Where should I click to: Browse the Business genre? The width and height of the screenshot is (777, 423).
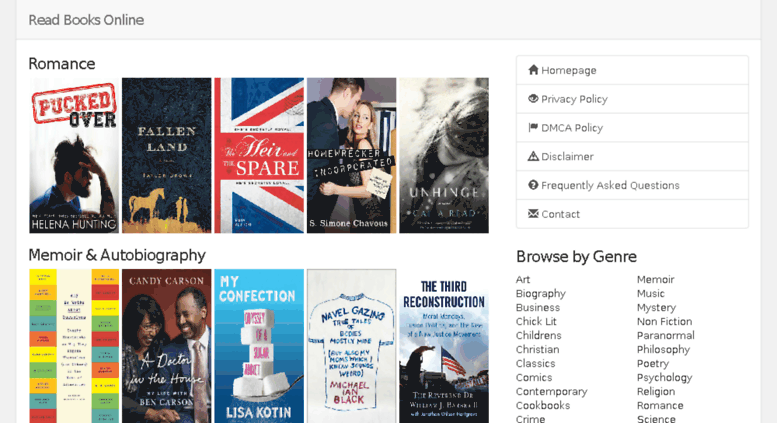[x=538, y=307]
